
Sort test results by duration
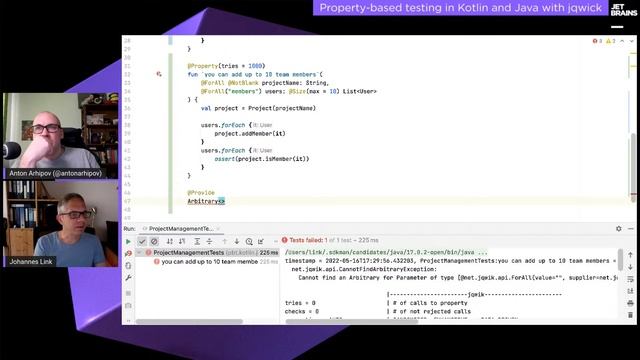182,241
